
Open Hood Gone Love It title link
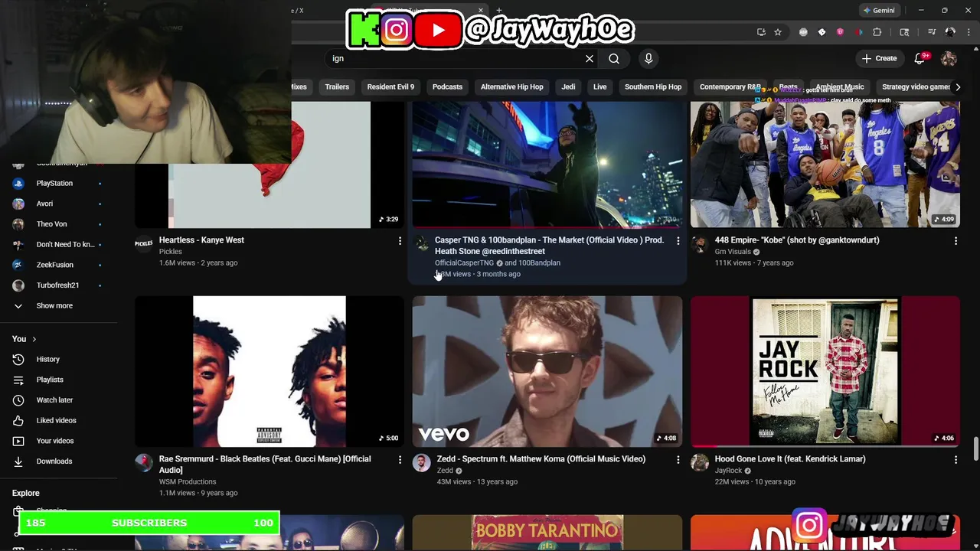(789, 459)
